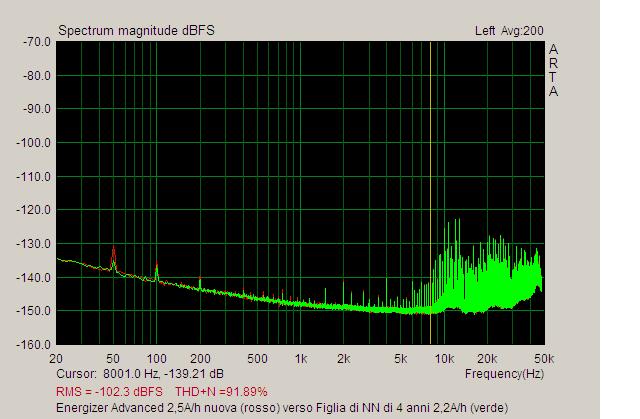Click the Frequency(Hz) axis label
The width and height of the screenshot is (640, 419).
pyautogui.click(x=504, y=374)
